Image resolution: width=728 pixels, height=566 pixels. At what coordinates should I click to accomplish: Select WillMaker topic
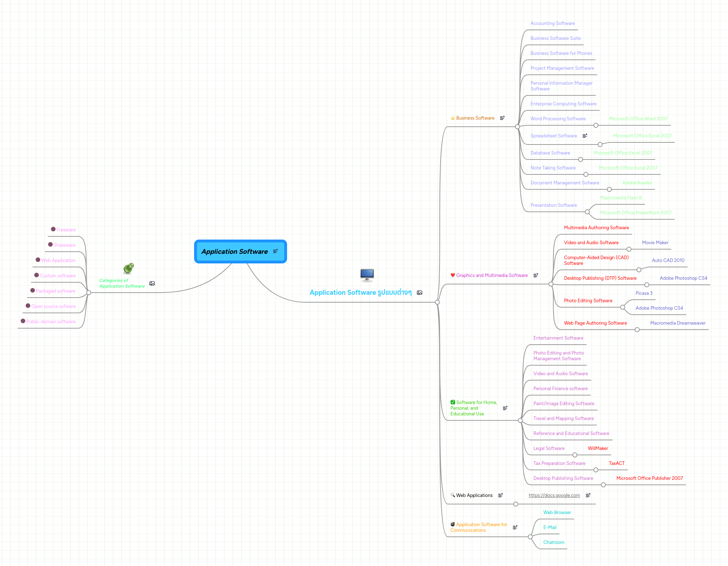[x=598, y=449]
